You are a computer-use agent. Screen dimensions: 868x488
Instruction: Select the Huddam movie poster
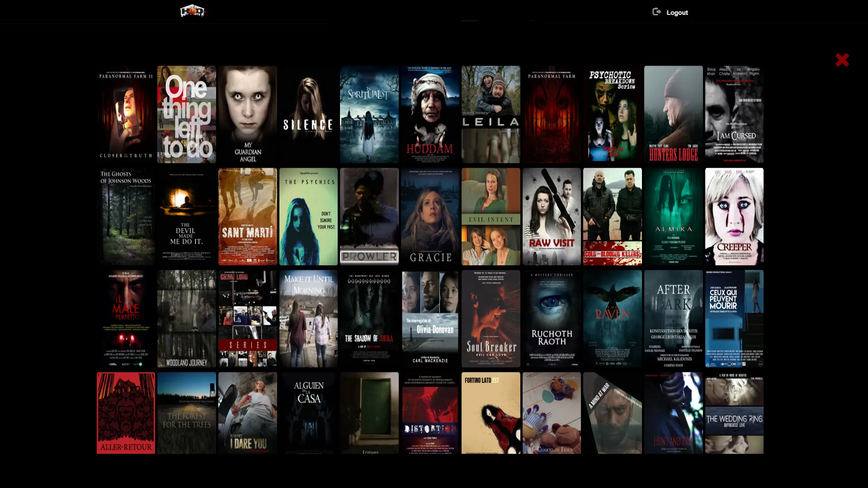[x=430, y=114]
